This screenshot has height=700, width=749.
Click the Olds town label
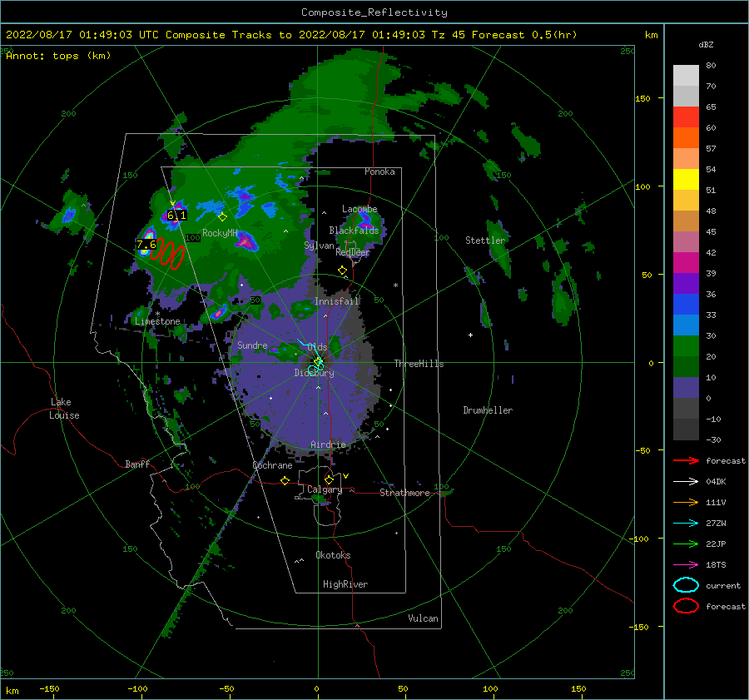(x=318, y=347)
